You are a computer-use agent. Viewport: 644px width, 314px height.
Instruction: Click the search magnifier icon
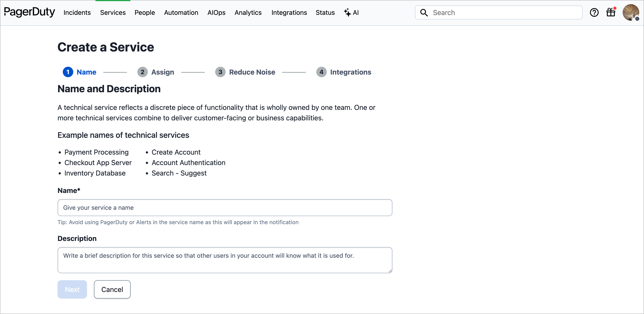424,12
